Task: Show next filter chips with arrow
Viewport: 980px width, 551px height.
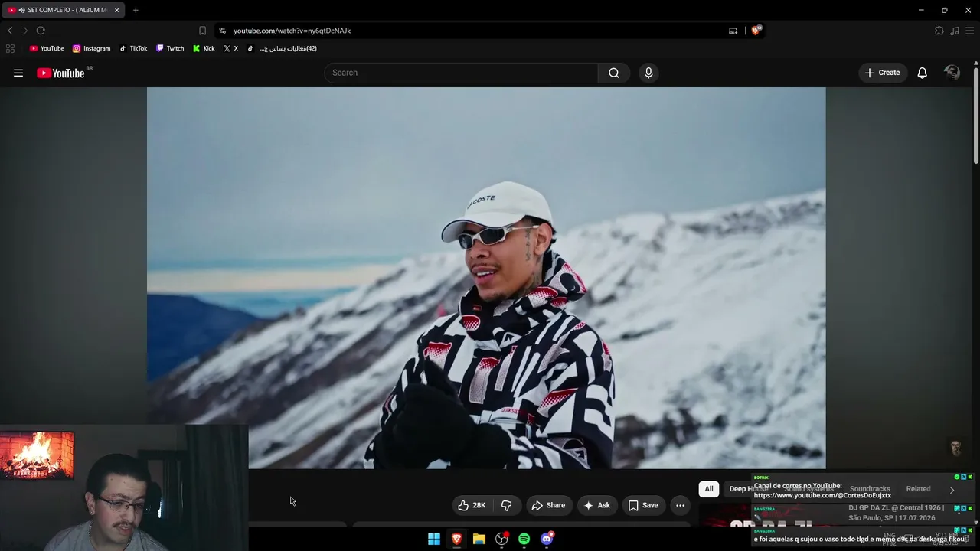Action: (x=952, y=490)
